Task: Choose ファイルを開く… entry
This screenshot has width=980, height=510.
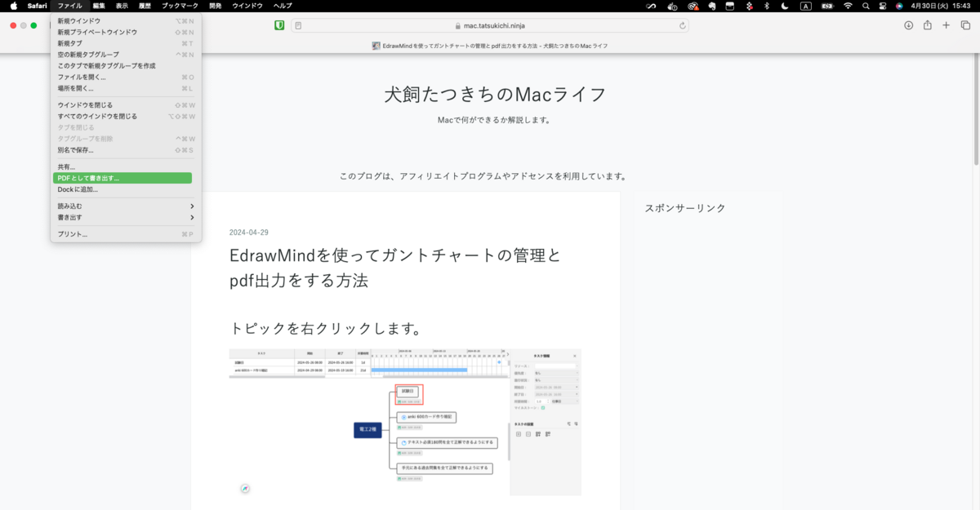Action: [x=126, y=78]
